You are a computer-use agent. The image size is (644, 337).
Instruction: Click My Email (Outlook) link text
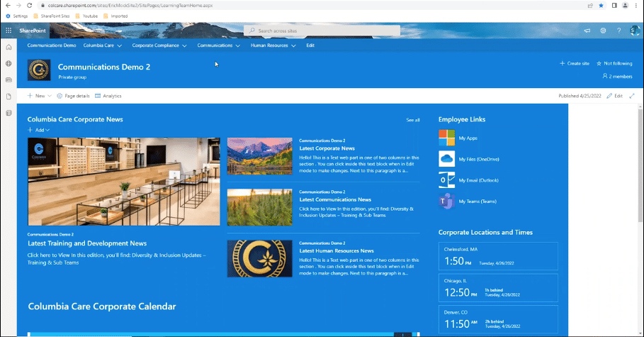(478, 180)
